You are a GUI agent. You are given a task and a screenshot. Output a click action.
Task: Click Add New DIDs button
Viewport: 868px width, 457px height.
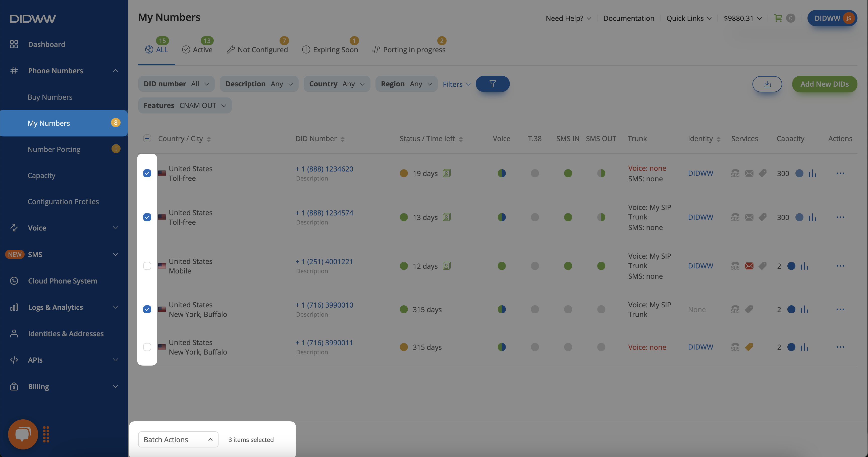[x=824, y=84]
